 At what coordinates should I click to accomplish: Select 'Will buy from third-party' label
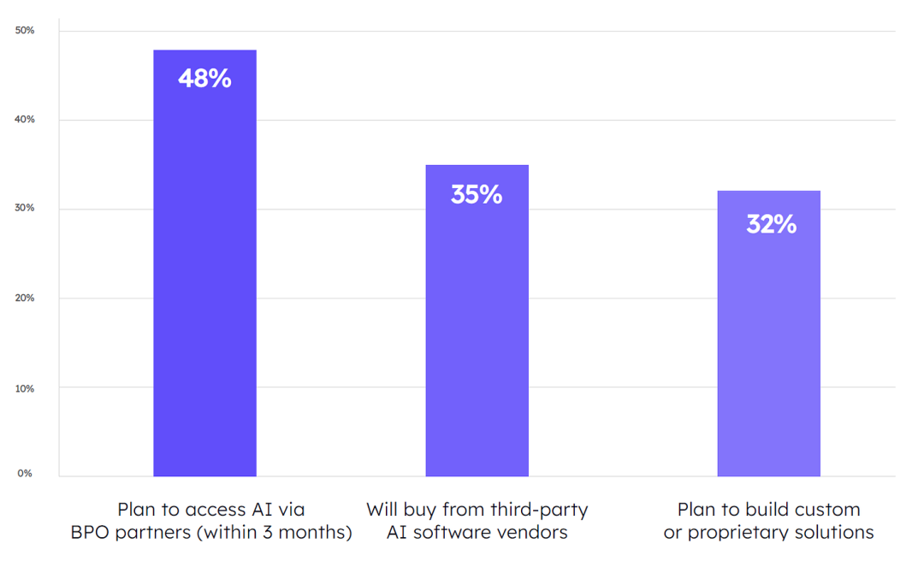[x=477, y=510]
